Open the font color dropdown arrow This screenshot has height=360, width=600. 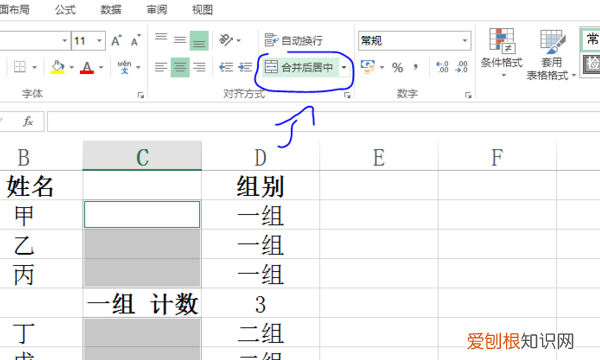[x=101, y=68]
